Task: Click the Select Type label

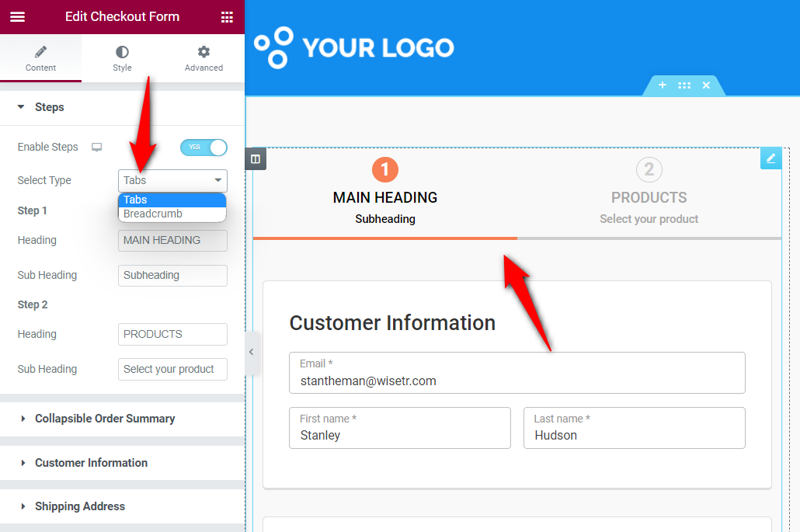Action: tap(44, 180)
